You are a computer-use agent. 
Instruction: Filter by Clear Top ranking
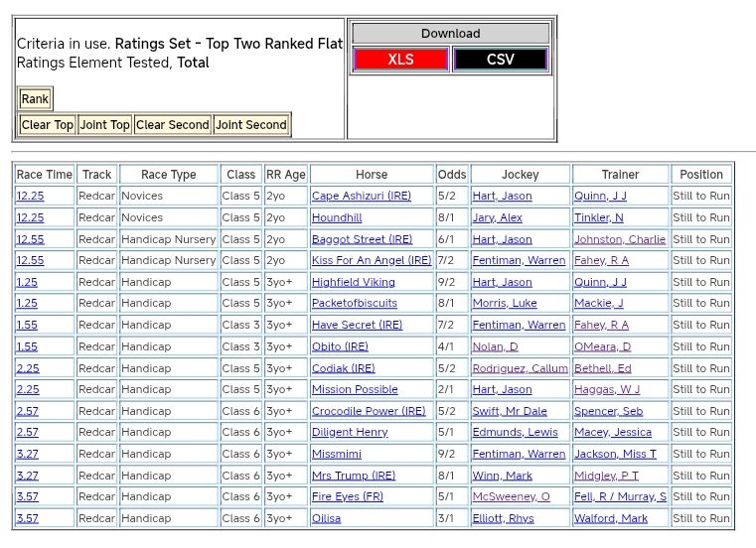[x=48, y=125]
